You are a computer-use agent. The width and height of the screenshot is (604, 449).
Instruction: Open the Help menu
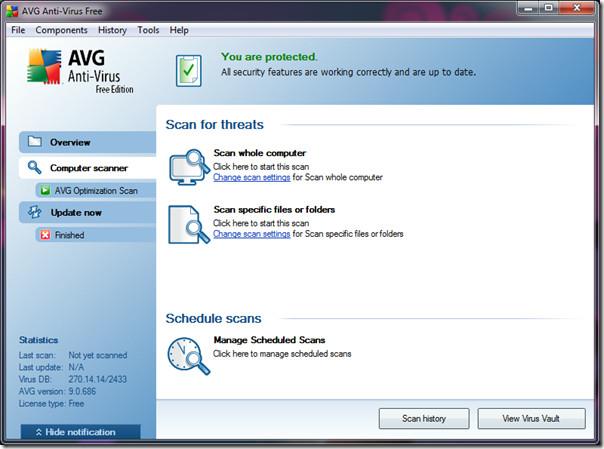(x=179, y=30)
